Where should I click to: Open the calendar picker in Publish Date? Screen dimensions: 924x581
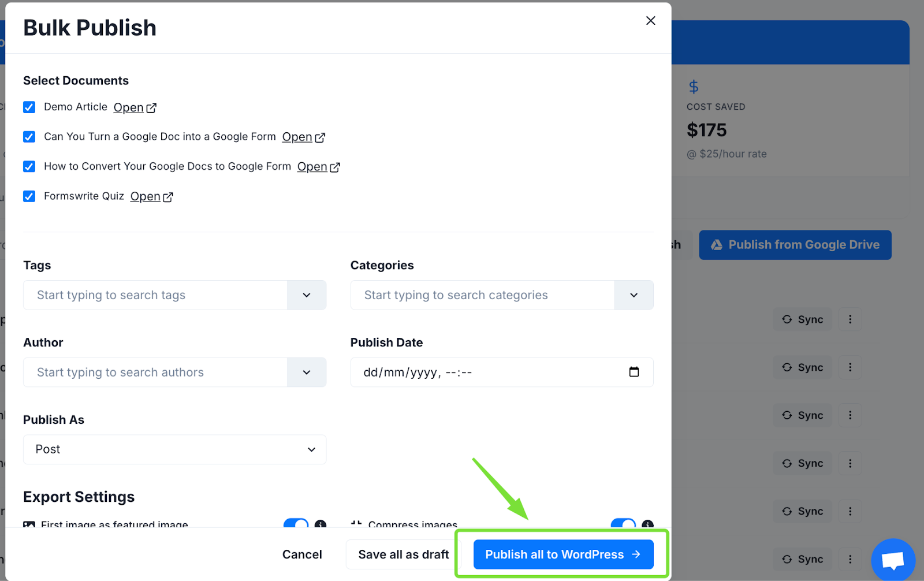pyautogui.click(x=634, y=372)
